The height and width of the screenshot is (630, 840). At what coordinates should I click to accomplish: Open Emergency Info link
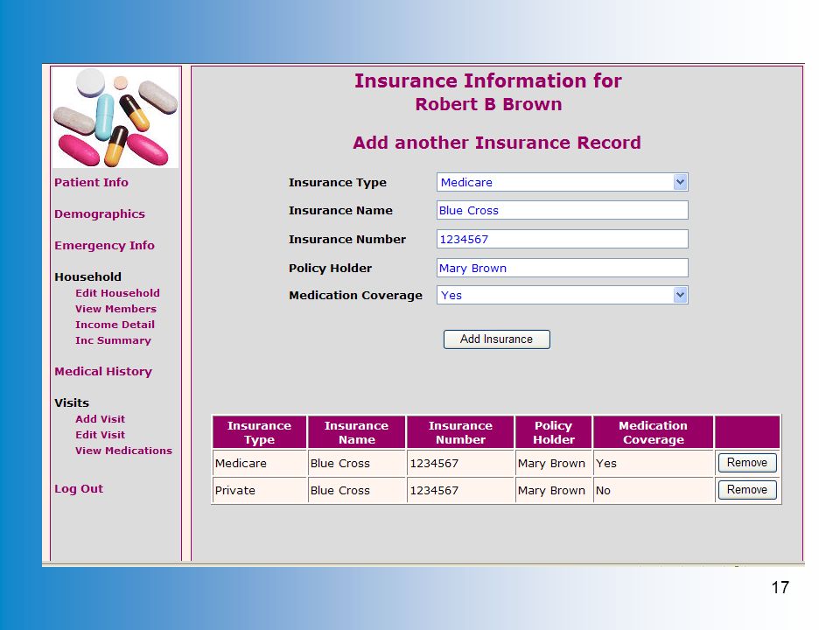click(x=104, y=245)
